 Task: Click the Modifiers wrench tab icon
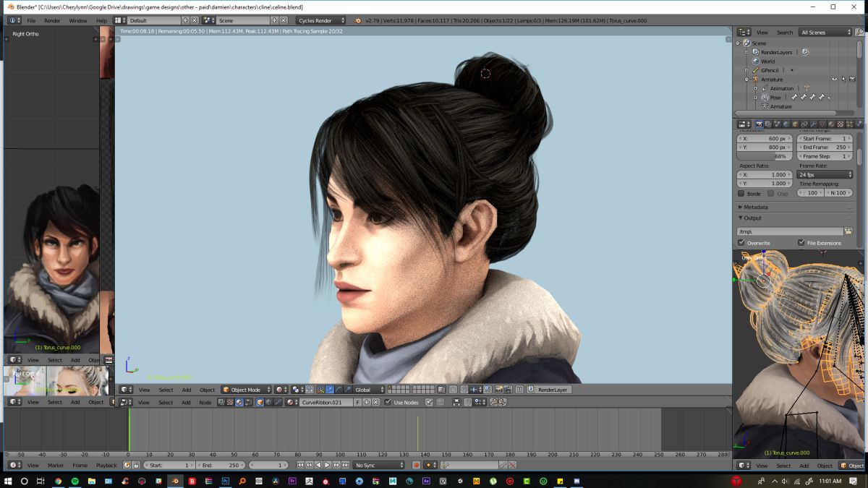click(x=813, y=124)
